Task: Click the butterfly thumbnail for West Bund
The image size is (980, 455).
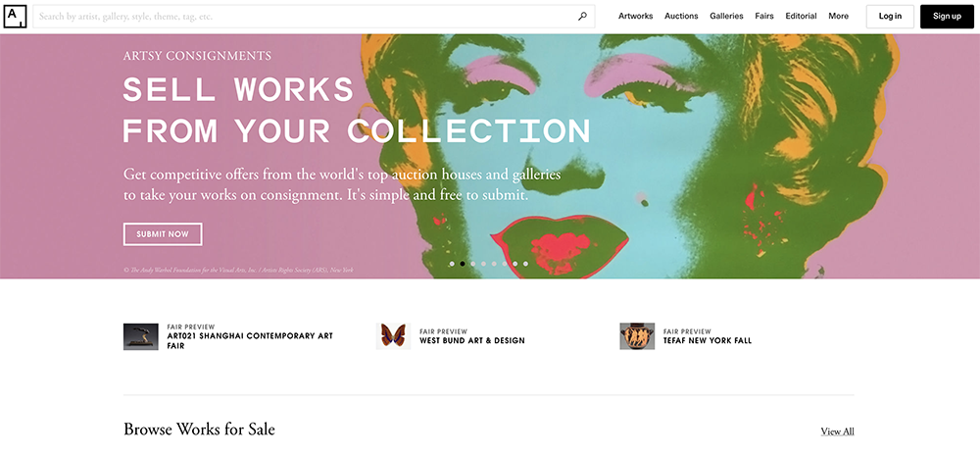Action: 393,336
